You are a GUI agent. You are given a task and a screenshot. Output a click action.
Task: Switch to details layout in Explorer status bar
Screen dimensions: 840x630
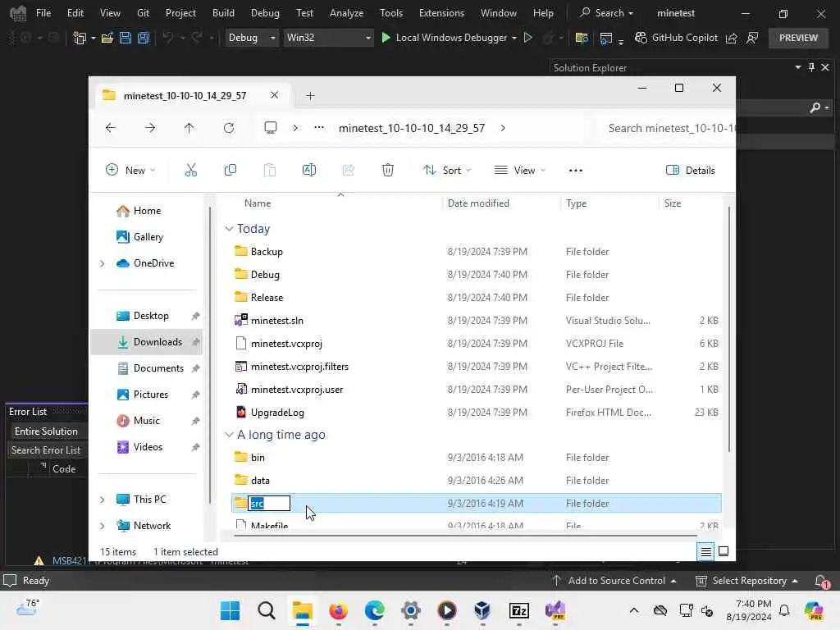click(x=706, y=551)
